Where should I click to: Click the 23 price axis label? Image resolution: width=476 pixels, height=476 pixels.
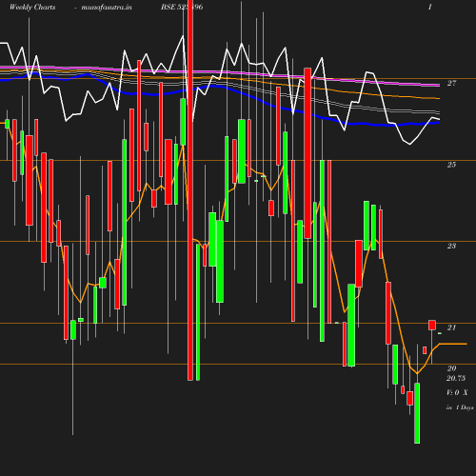tap(451, 246)
